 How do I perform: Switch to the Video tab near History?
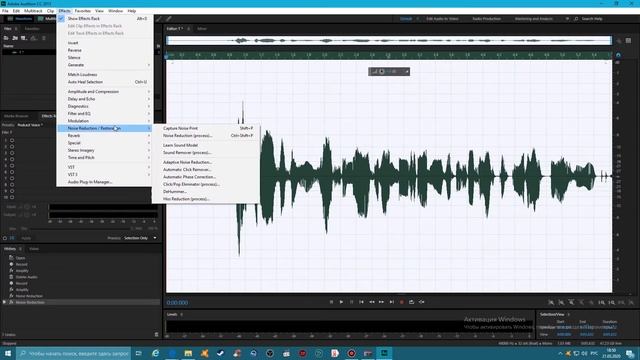pyautogui.click(x=34, y=249)
